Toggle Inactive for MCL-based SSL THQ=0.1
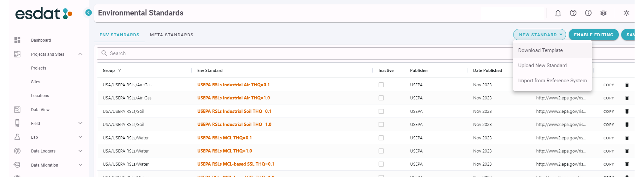 pyautogui.click(x=381, y=164)
